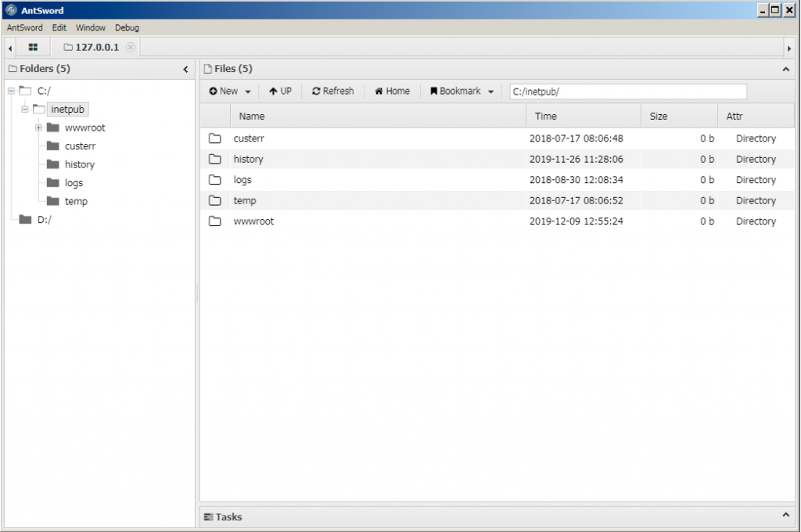Select the temp name in file list
The image size is (801, 532).
pyautogui.click(x=245, y=201)
